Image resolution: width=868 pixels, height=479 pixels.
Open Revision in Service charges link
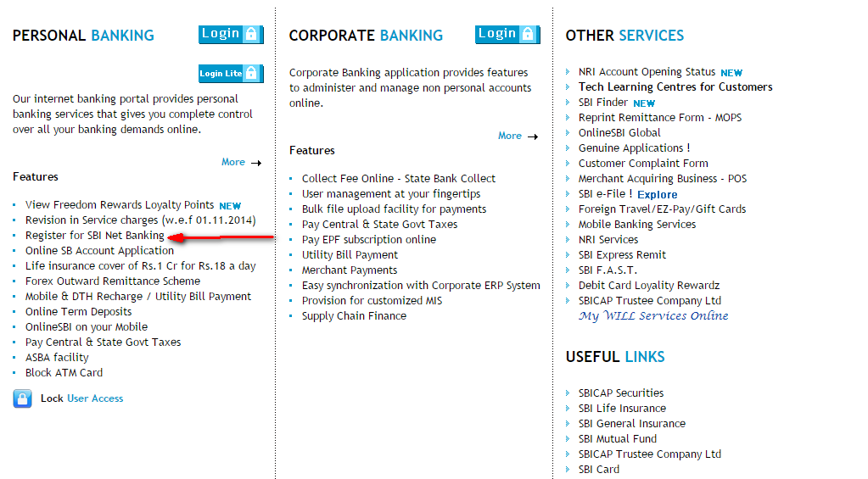pos(141,220)
